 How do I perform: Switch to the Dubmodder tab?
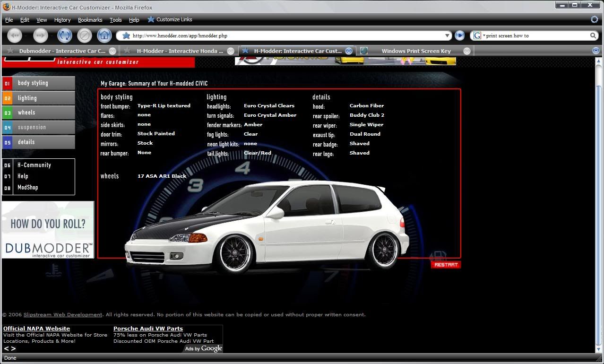60,51
